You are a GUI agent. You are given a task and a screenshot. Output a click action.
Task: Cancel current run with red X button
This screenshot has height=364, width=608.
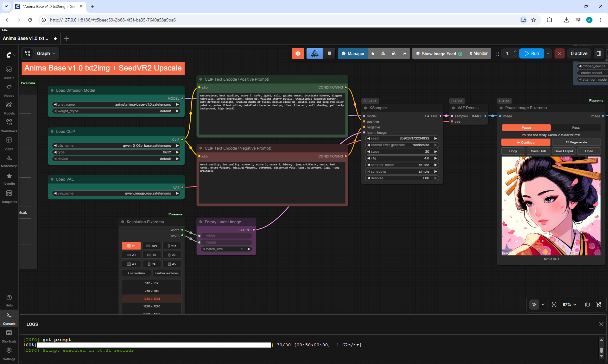[x=560, y=53]
